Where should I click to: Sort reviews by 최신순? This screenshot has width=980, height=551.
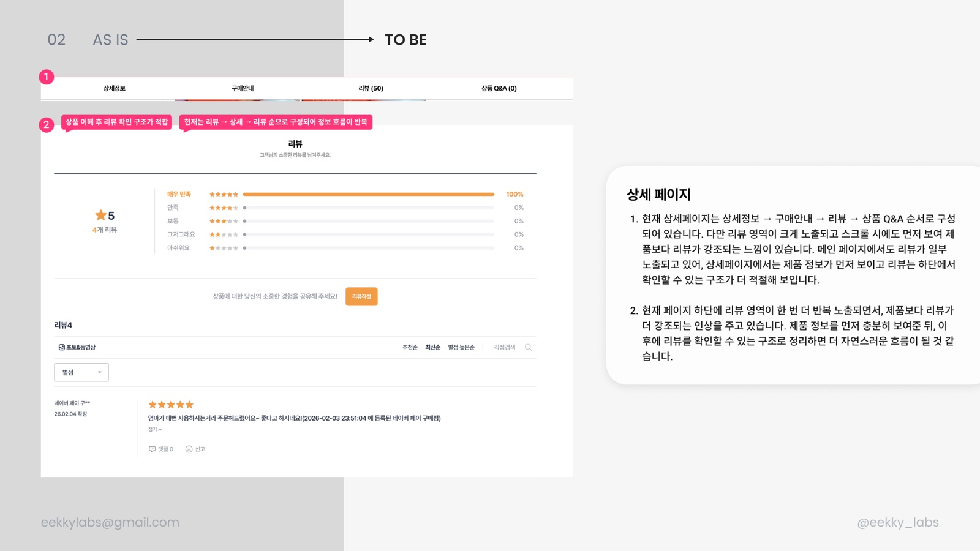432,347
